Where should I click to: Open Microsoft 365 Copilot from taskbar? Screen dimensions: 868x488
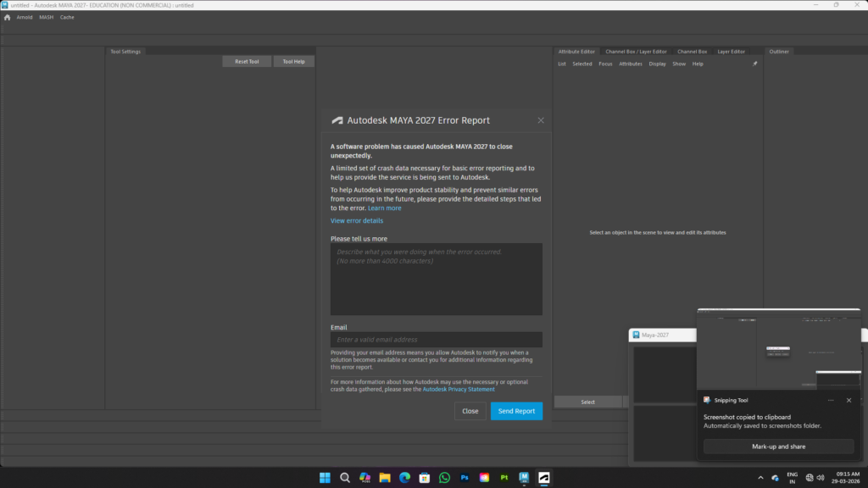[x=364, y=478]
